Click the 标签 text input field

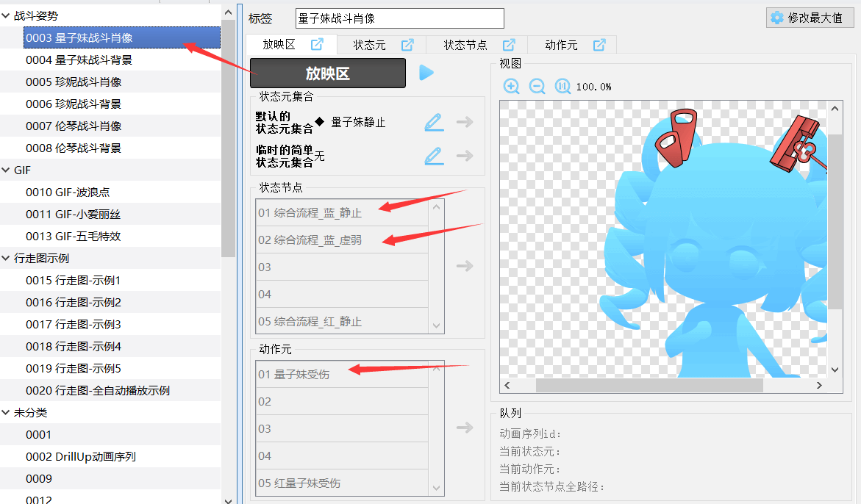coord(399,18)
